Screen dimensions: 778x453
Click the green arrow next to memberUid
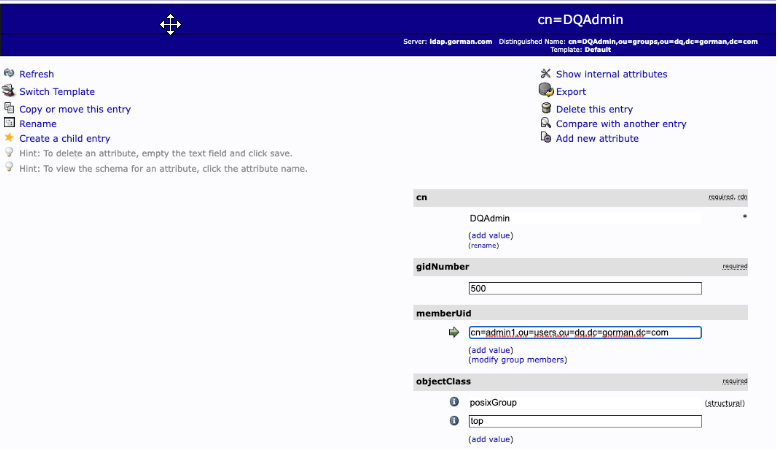454,333
